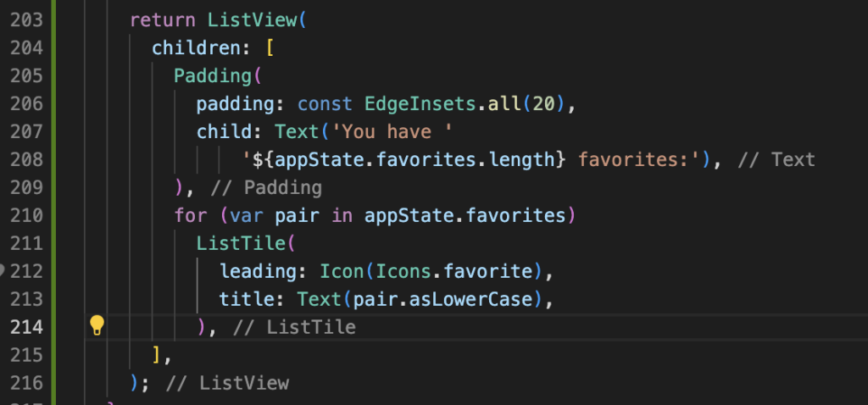Click line number 203 in the gutter
The height and width of the screenshot is (405, 868).
coord(26,19)
